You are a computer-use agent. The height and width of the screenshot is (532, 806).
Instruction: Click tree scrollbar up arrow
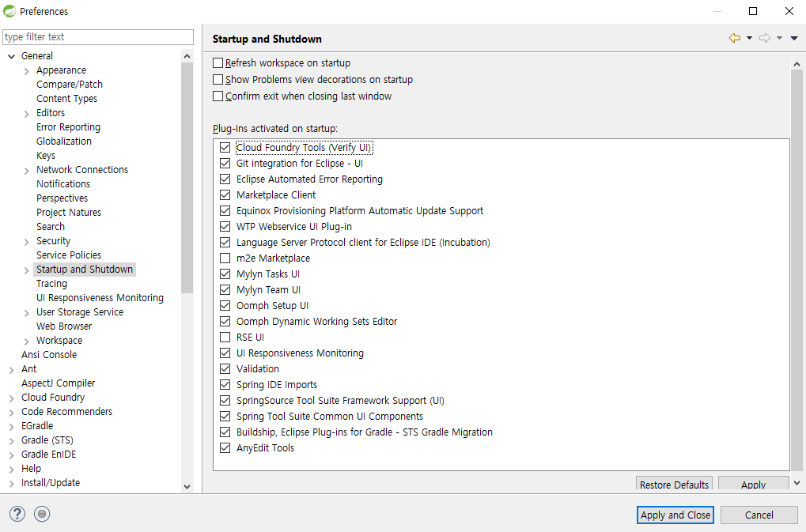click(187, 56)
